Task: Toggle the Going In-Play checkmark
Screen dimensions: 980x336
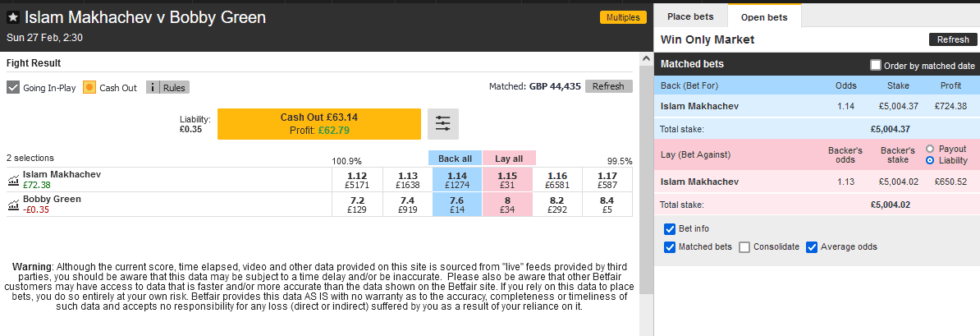Action: pos(13,88)
